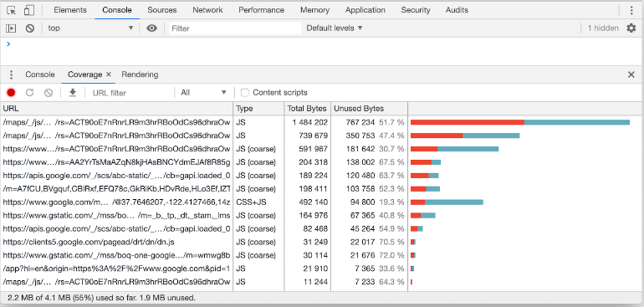
Task: Toggle the live expression eye icon
Action: [x=152, y=28]
